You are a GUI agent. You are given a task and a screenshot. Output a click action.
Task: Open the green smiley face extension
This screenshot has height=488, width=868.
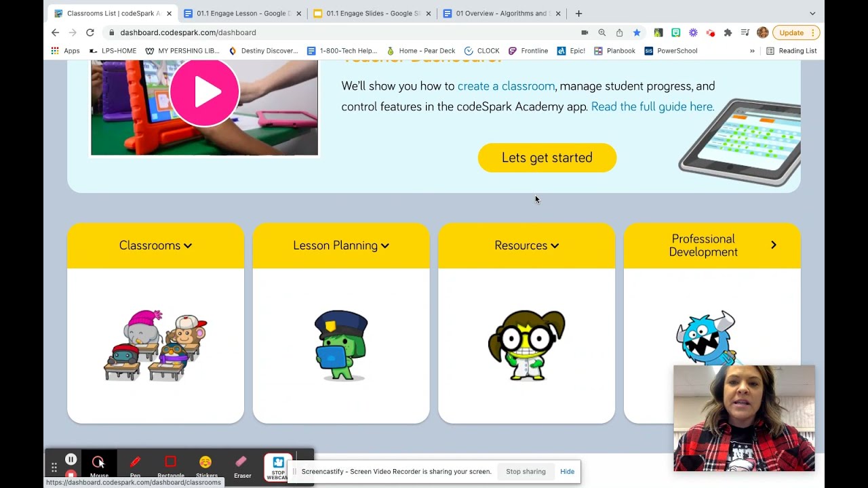pyautogui.click(x=676, y=33)
